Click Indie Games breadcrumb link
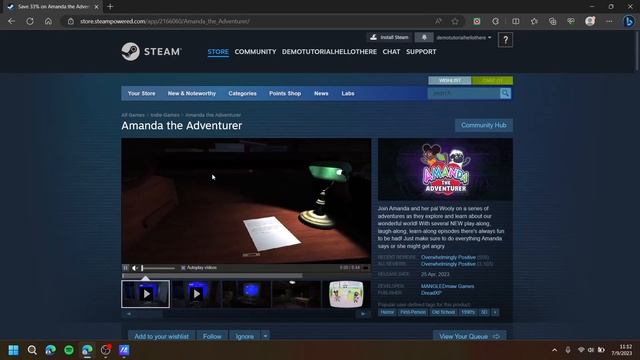This screenshot has width=640, height=360. [165, 115]
